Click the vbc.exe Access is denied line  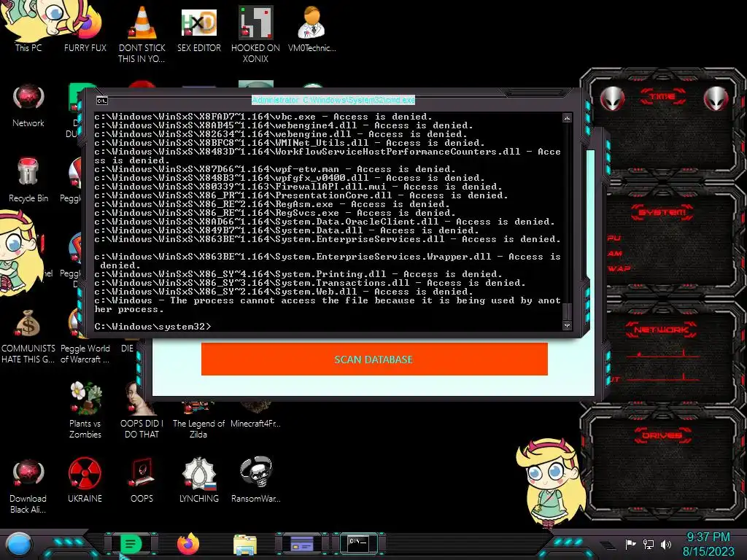coord(263,117)
